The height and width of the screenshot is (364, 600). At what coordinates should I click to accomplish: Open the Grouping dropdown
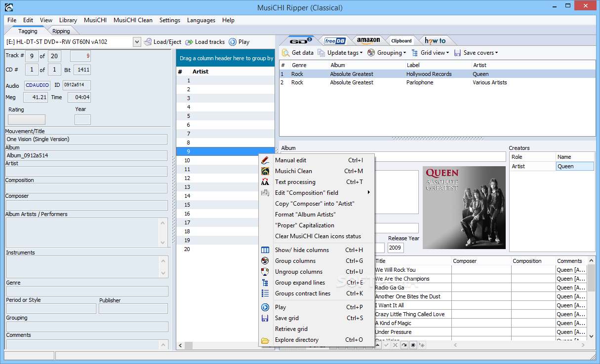tap(404, 53)
